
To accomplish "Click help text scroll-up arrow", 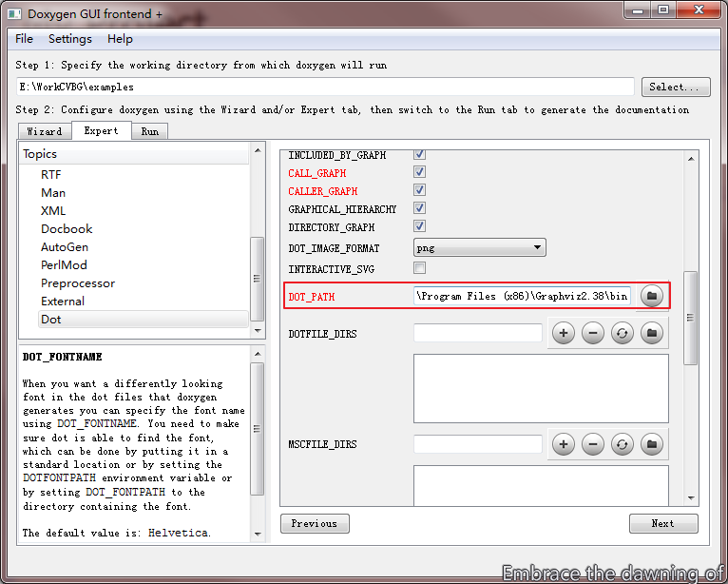I will click(x=258, y=354).
